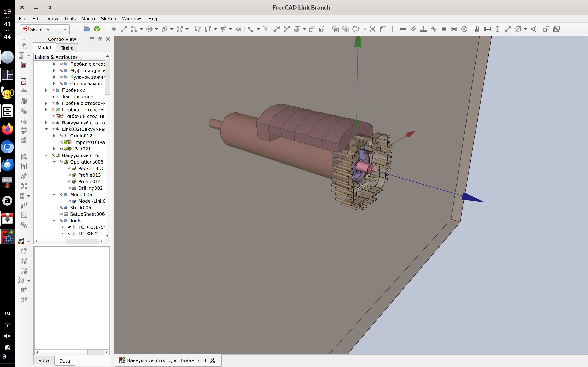Image resolution: width=588 pixels, height=367 pixels.
Task: Apply the equal constraint
Action: pos(444,29)
